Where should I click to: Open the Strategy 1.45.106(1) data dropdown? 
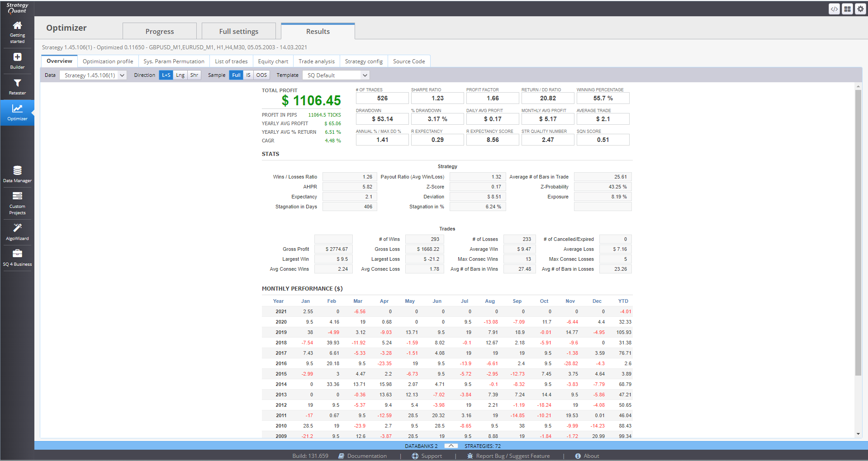[x=93, y=75]
